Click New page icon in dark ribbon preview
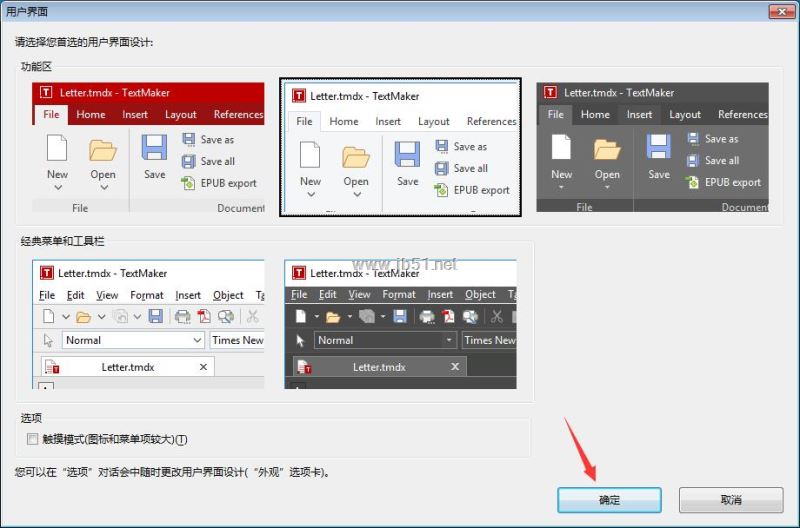The image size is (800, 528). pyautogui.click(x=561, y=147)
